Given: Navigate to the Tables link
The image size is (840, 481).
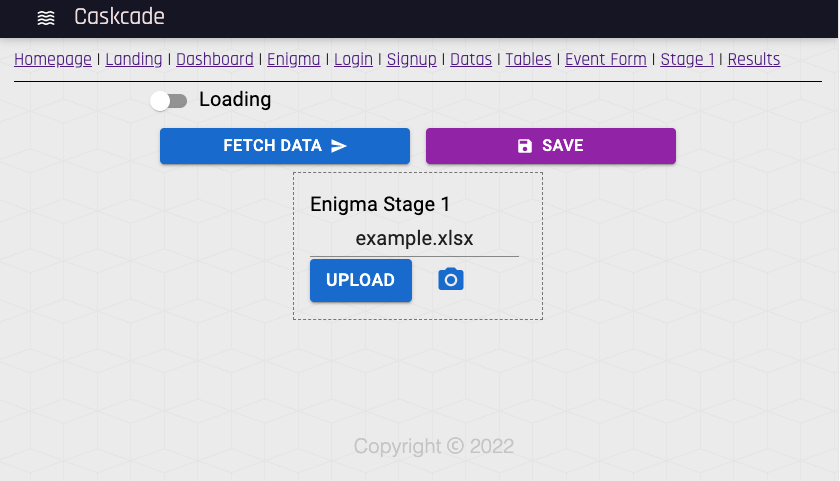Looking at the screenshot, I should tap(528, 59).
